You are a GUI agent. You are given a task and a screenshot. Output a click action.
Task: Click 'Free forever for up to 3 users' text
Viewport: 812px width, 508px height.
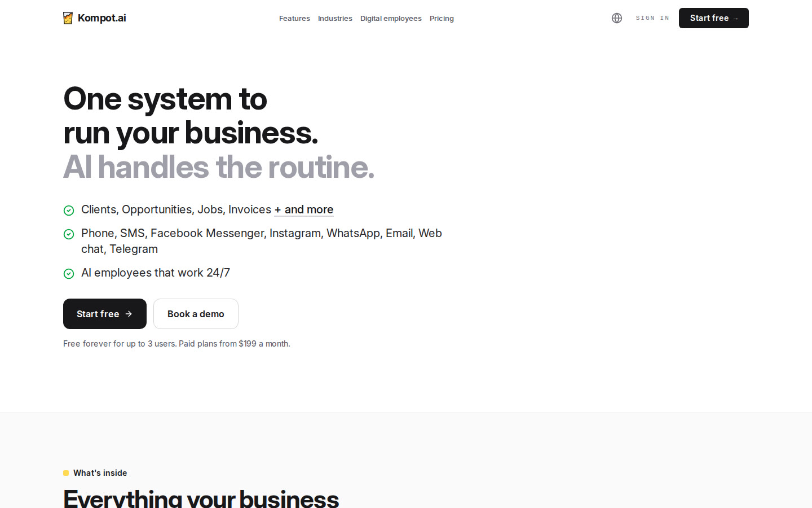point(120,344)
